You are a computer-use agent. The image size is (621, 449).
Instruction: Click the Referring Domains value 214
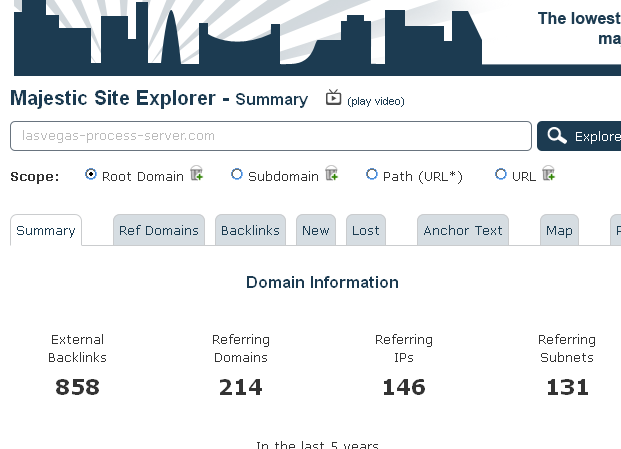(241, 387)
